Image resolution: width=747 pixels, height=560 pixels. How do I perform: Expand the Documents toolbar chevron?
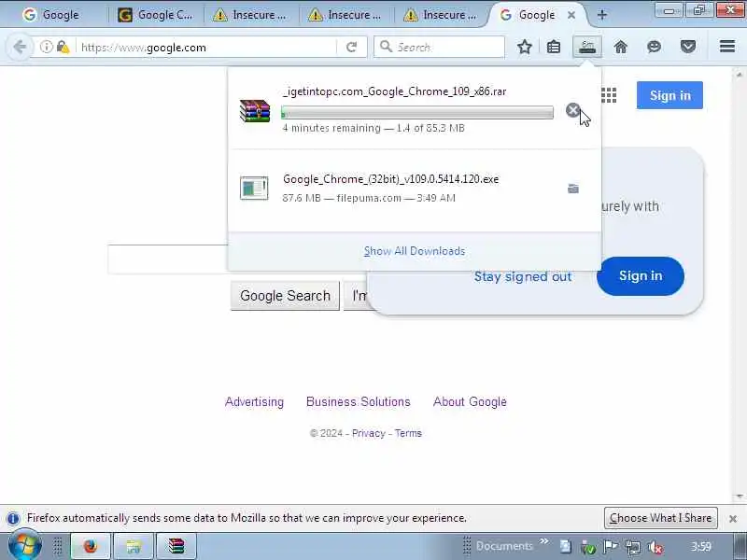pos(543,542)
